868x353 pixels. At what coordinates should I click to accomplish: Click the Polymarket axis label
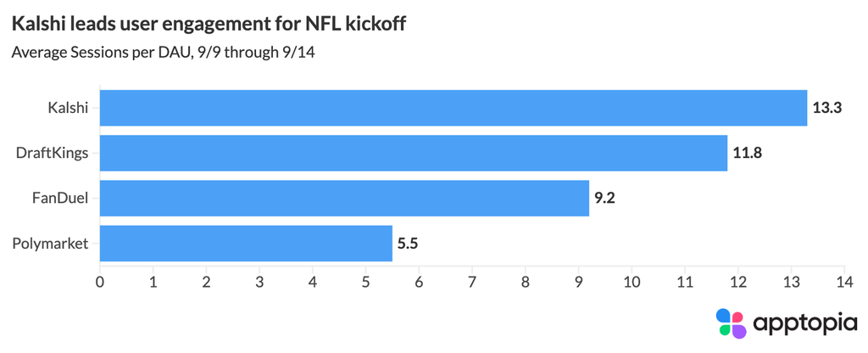point(50,244)
